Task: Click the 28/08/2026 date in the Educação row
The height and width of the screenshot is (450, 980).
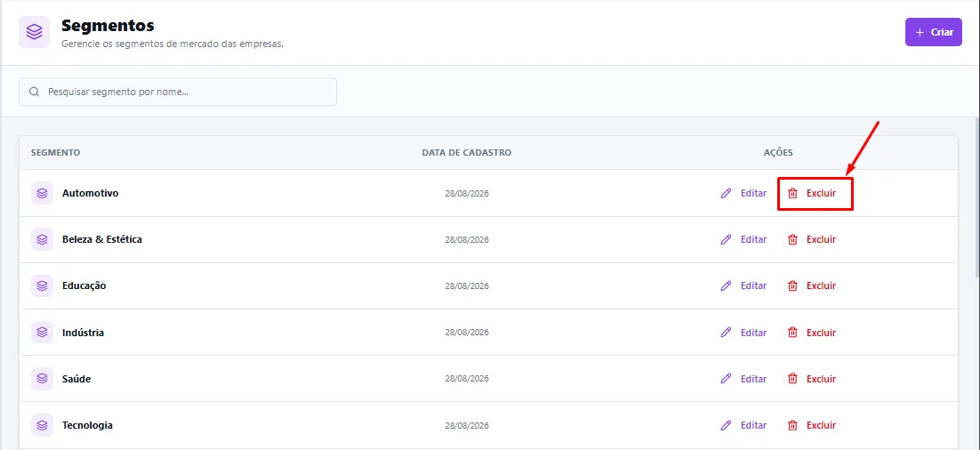Action: tap(467, 286)
